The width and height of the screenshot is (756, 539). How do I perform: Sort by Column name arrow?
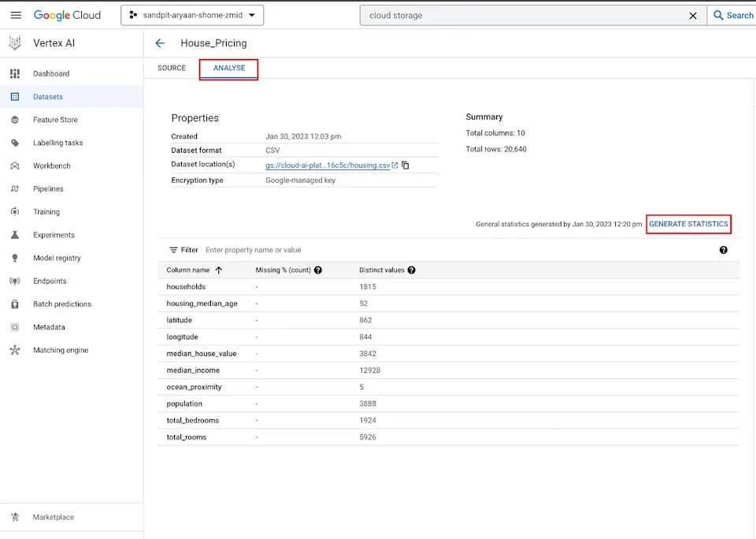[219, 270]
